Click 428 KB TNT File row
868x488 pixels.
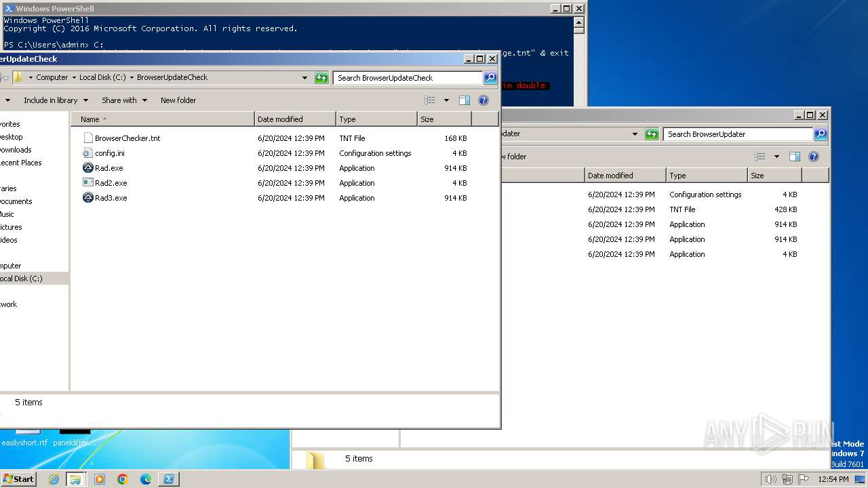tap(665, 209)
